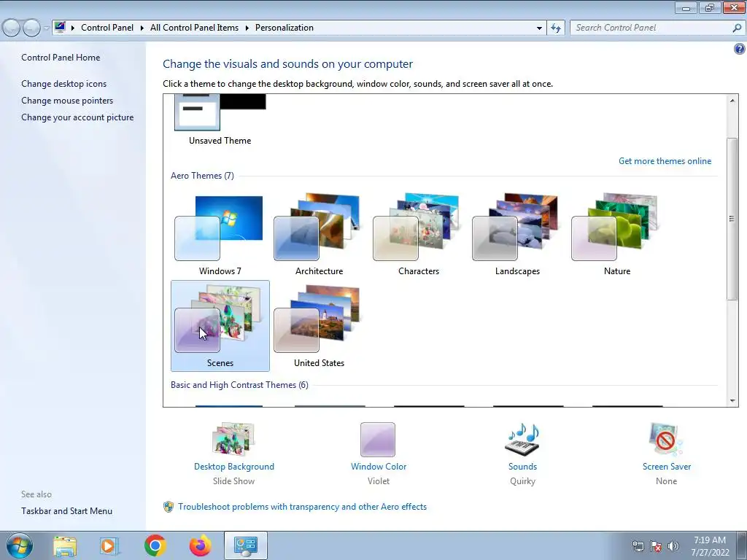747x560 pixels.
Task: Click the theme list scroll up arrow
Action: [732, 101]
